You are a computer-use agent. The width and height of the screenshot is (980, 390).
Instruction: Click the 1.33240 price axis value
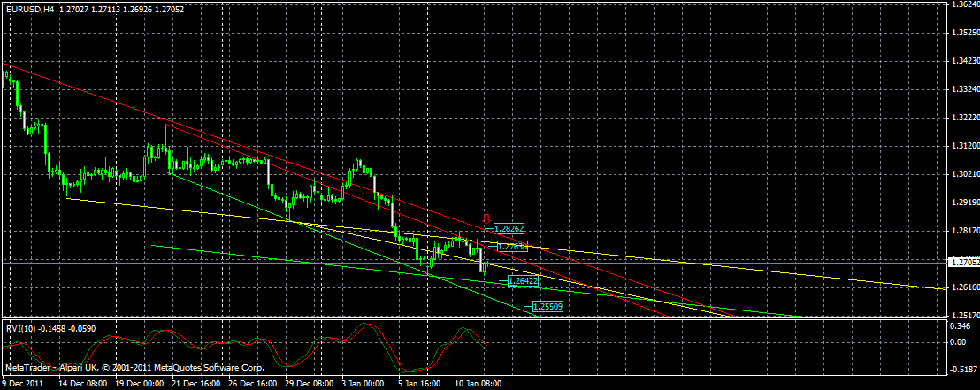(965, 89)
